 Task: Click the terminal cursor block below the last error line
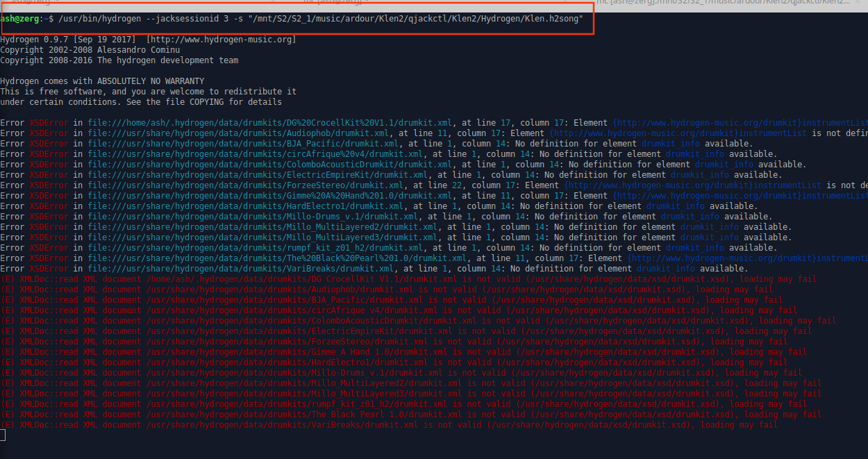(3, 435)
